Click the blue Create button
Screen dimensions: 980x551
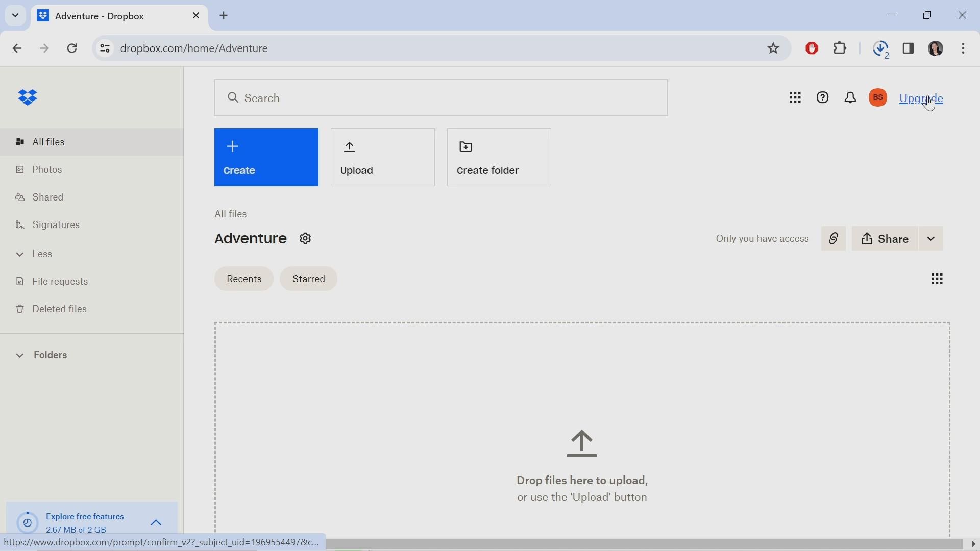pyautogui.click(x=266, y=157)
